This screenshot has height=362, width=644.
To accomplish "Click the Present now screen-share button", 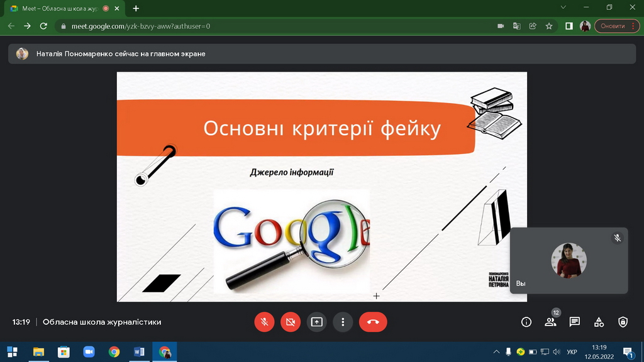I will click(317, 322).
